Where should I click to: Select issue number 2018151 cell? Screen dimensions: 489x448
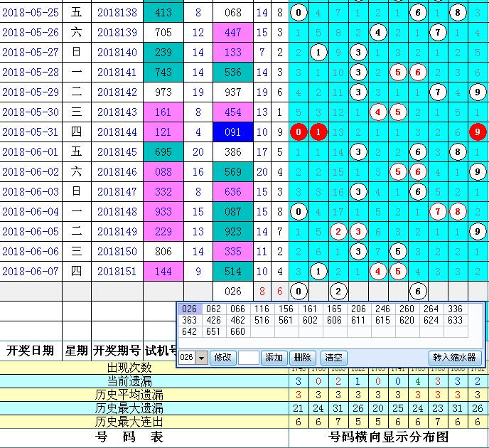click(117, 271)
